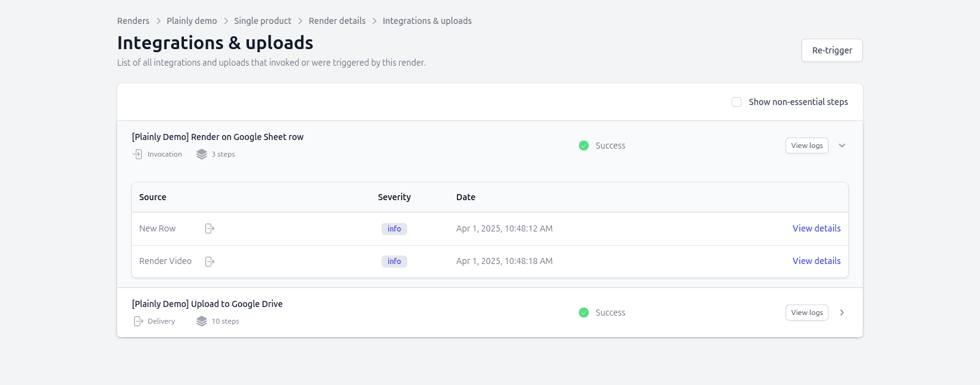Open View details for New Row
This screenshot has height=385, width=980.
click(816, 228)
